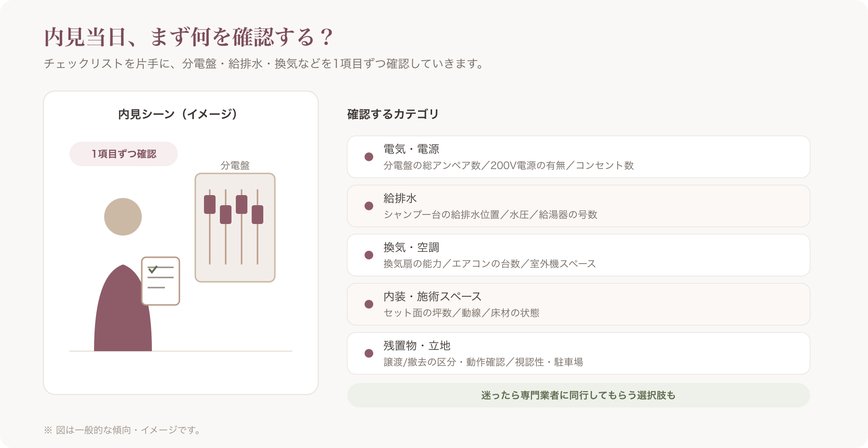The width and height of the screenshot is (868, 448).
Task: Select the 1項目ずつ確認 pill badge
Action: [x=123, y=154]
